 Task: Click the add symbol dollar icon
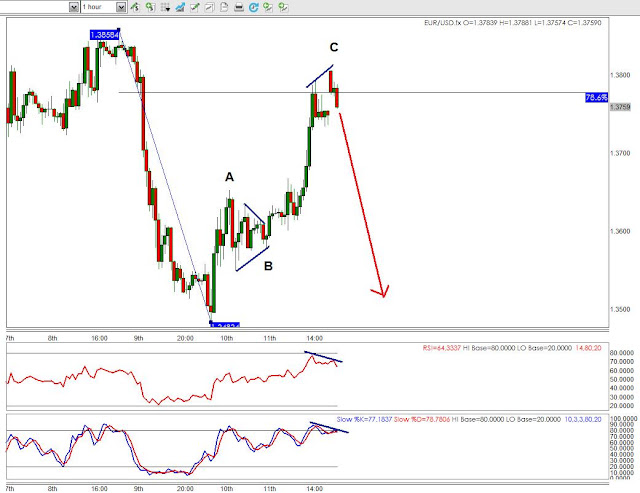click(x=150, y=7)
